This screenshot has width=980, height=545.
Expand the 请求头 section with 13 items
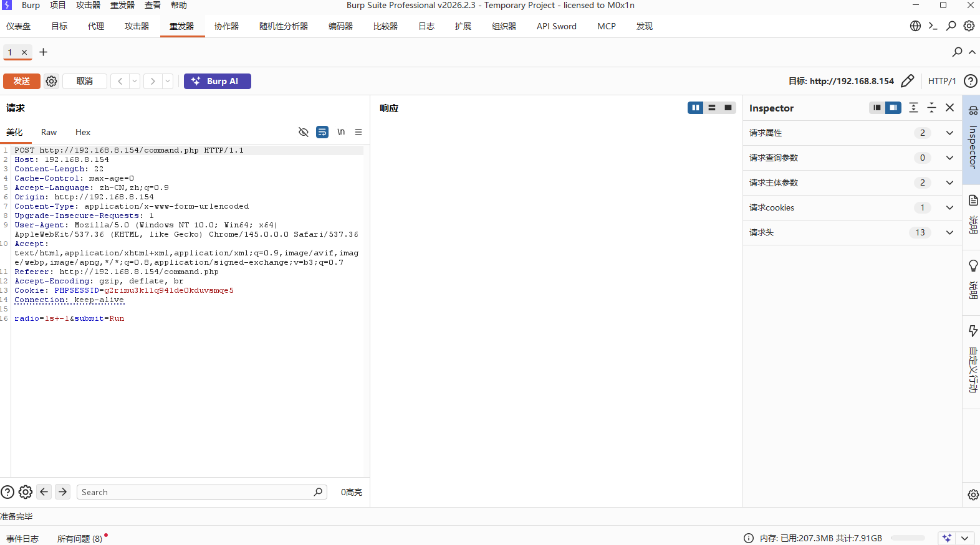(x=949, y=232)
